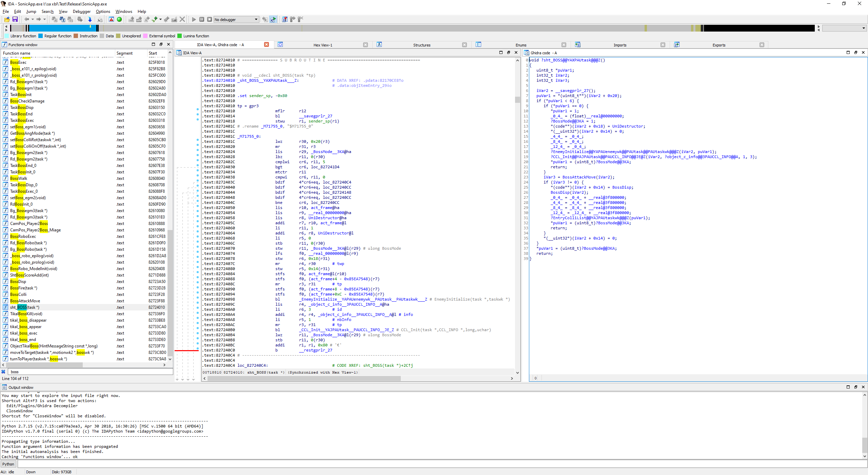Convert to code with CODE icon
This screenshot has height=475, width=868.
131,19
